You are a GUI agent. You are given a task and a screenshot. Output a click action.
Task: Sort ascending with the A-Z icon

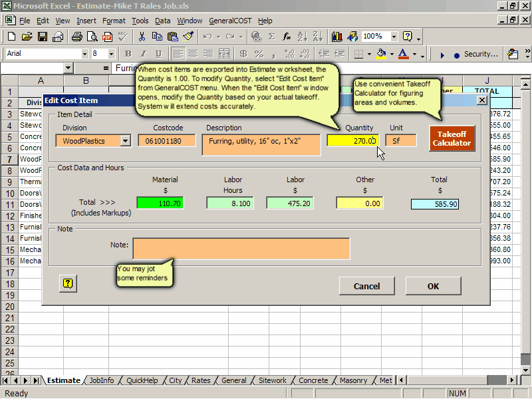302,37
